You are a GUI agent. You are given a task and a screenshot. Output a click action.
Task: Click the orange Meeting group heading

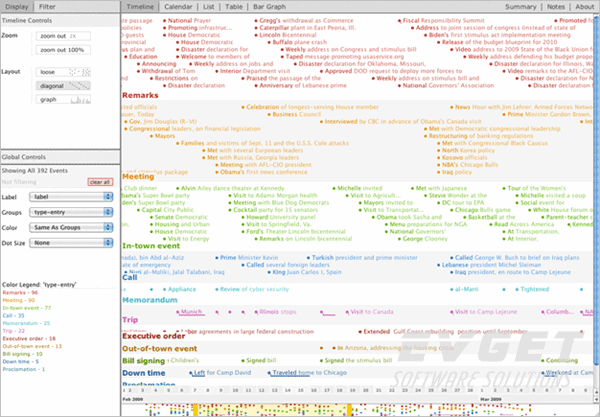[x=138, y=176]
